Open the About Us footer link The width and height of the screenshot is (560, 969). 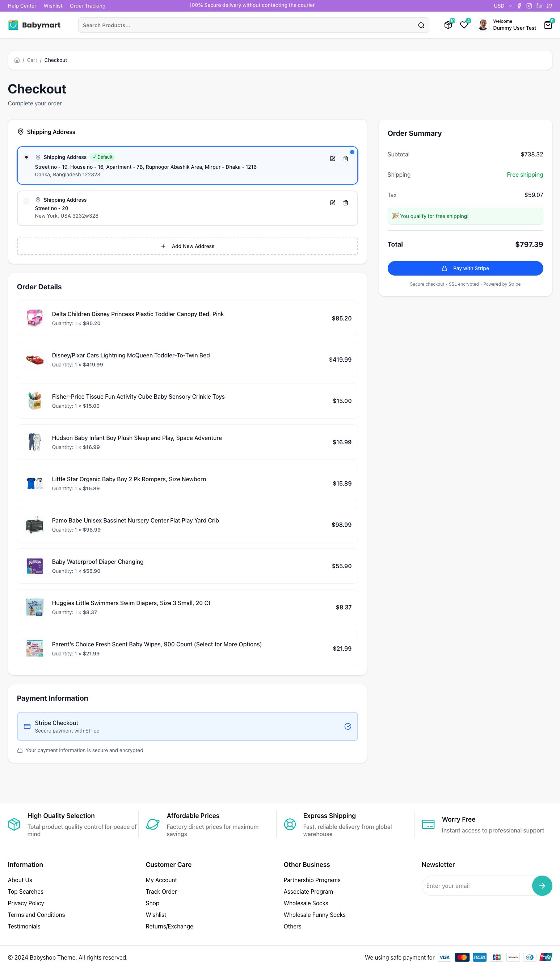click(20, 880)
